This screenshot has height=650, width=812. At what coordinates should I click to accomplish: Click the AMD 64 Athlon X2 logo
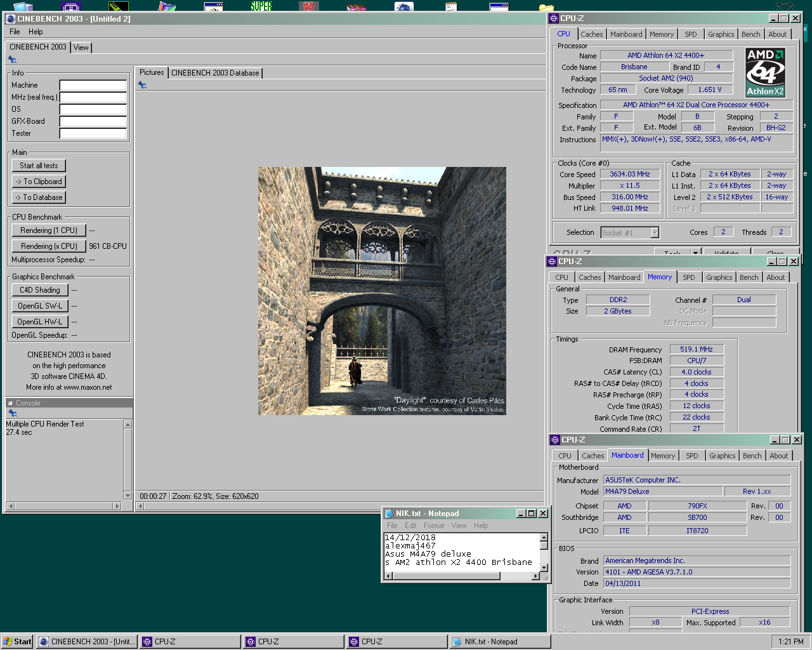point(765,72)
